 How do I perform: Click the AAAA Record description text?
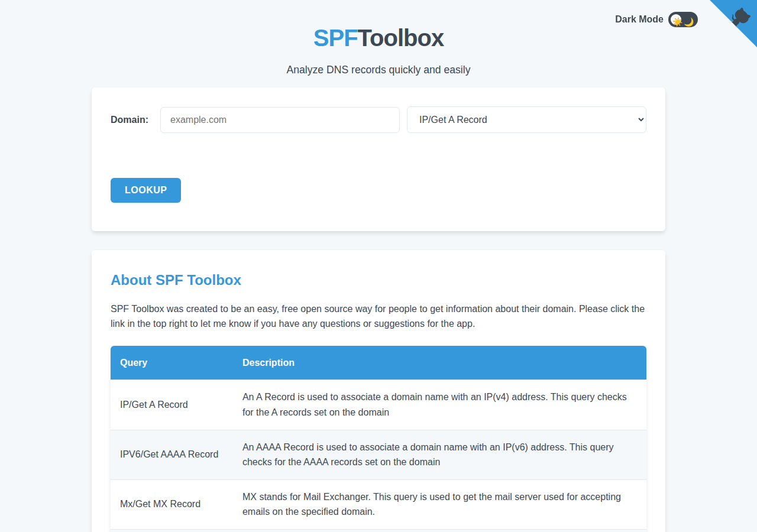(428, 454)
